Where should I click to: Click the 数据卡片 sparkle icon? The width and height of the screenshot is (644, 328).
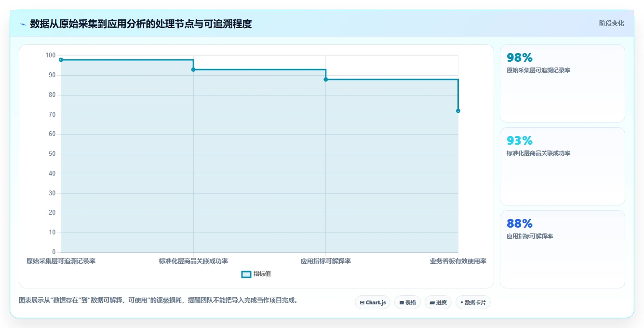[x=462, y=302]
